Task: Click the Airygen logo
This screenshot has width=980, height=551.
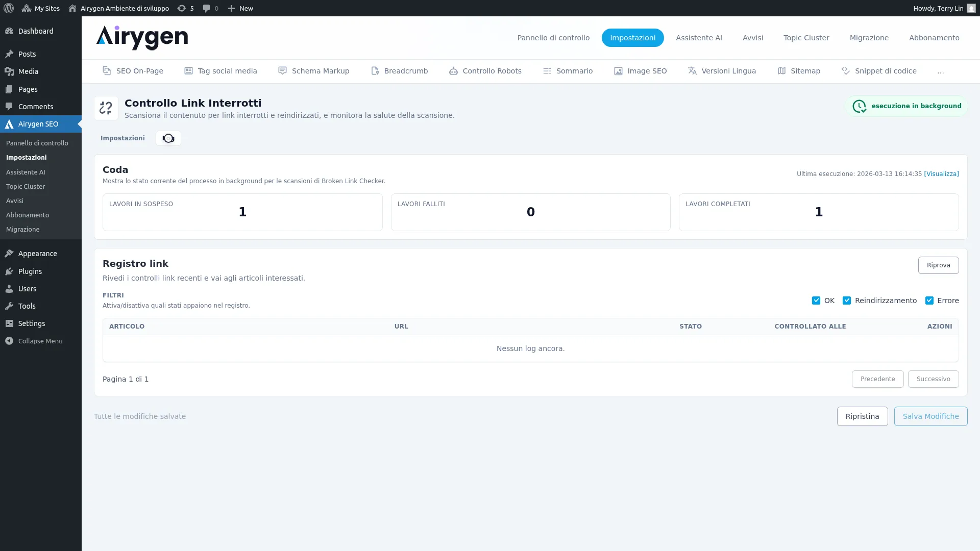Action: coord(142,38)
